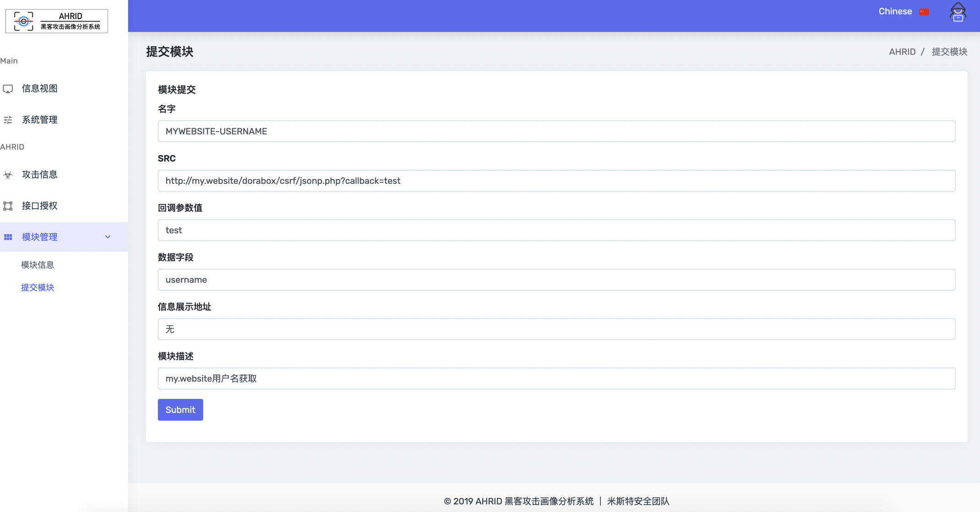This screenshot has height=512, width=980.
Task: Follow the AHRID breadcrumb link
Action: [902, 52]
